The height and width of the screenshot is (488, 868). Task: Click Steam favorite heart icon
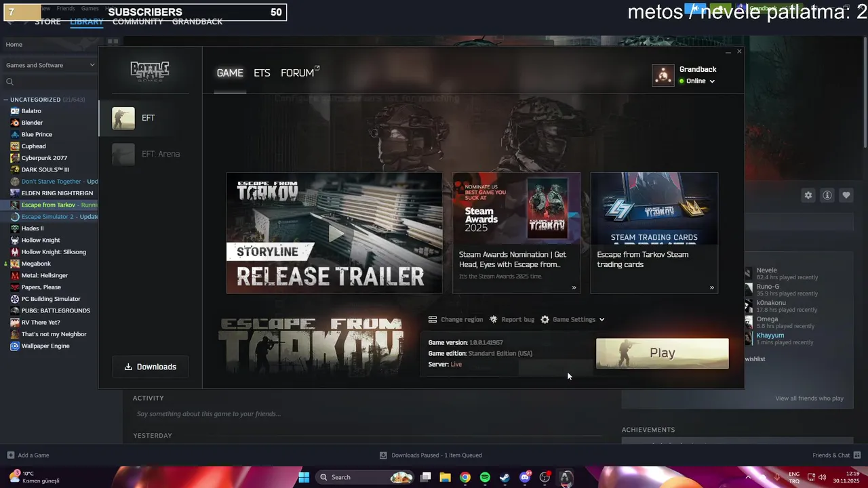pos(846,195)
